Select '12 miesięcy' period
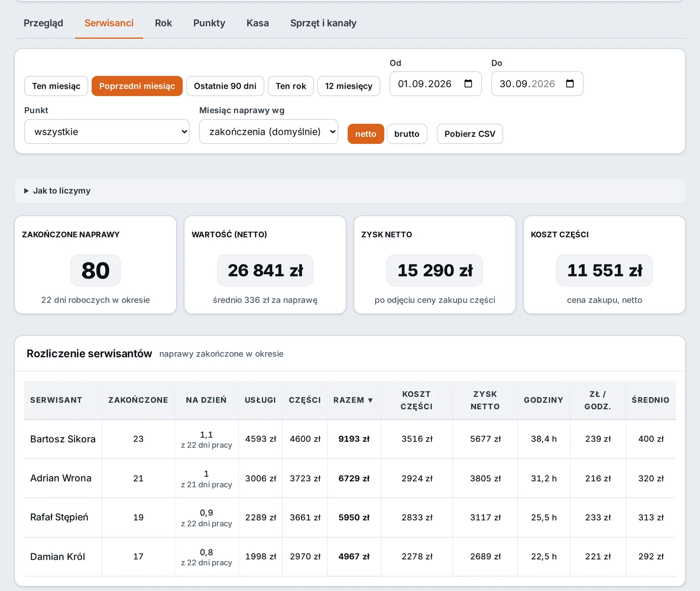 coord(349,86)
